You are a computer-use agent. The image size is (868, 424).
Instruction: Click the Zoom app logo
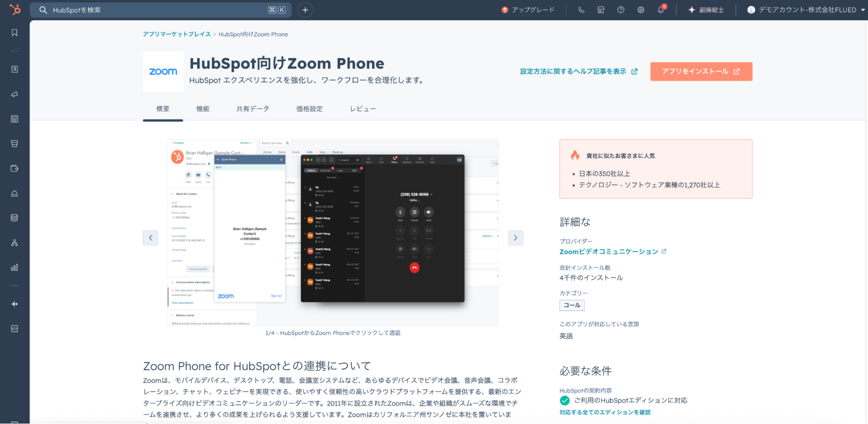click(163, 72)
